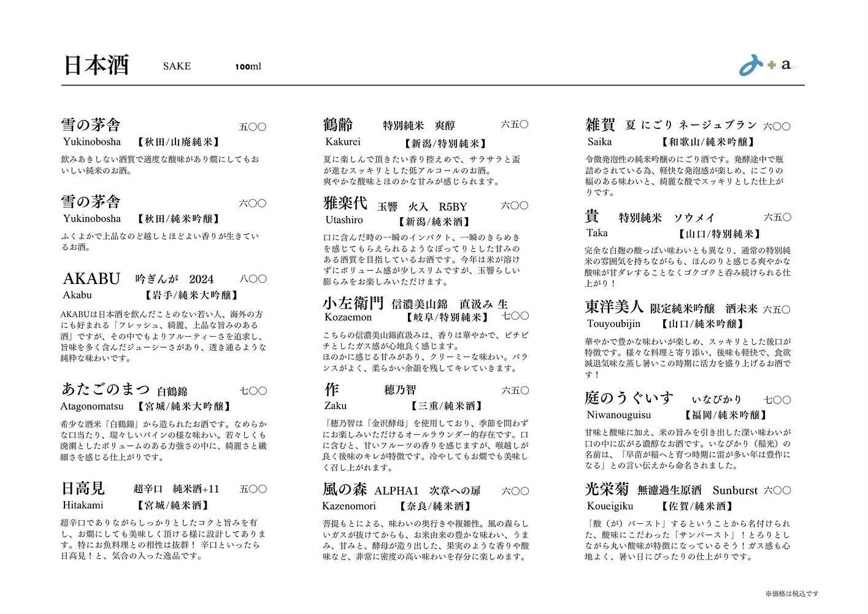Image resolution: width=868 pixels, height=614 pixels.
Task: Click '玉響 火入 R5BY' next to 雅楽代
Action: coord(422,207)
